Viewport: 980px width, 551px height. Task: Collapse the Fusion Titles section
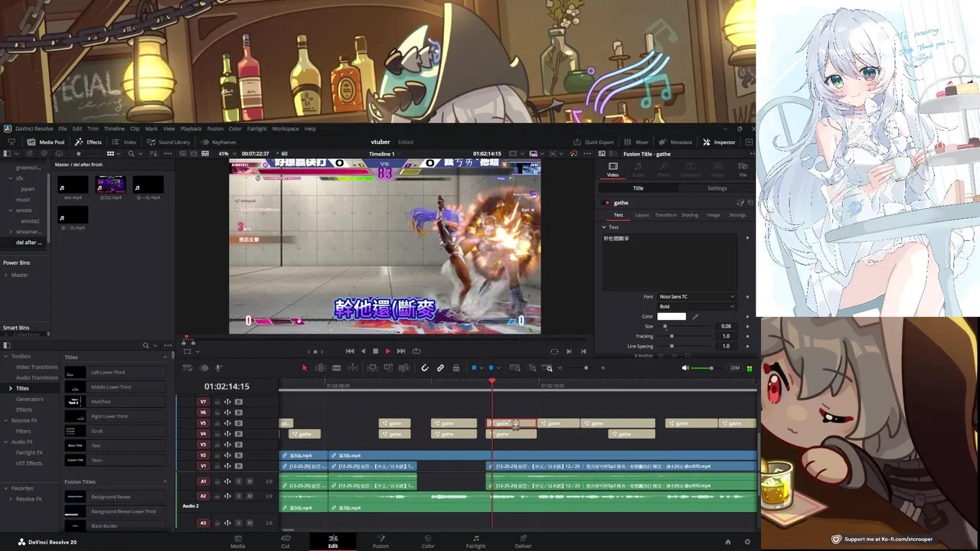point(164,482)
